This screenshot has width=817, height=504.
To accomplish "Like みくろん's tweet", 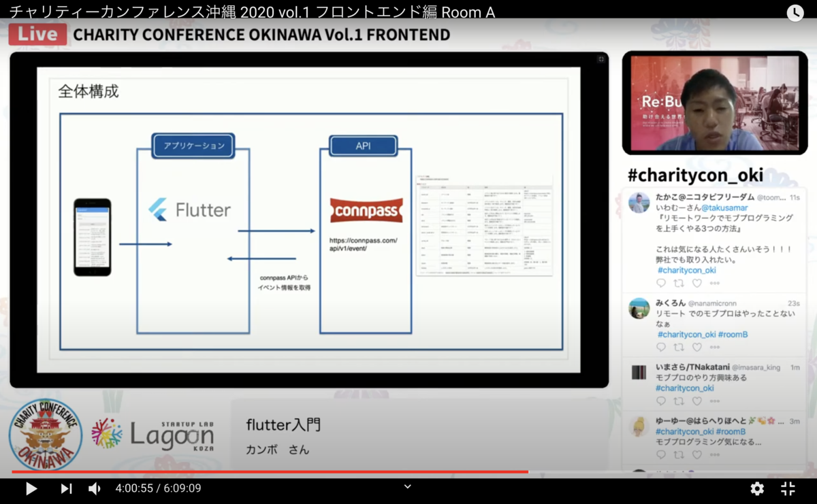I will coord(696,347).
